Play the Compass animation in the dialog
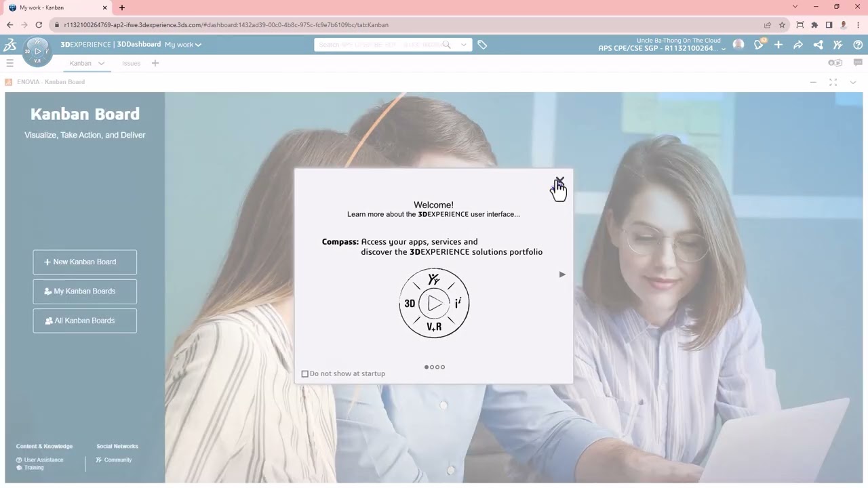868x488 pixels. click(435, 303)
